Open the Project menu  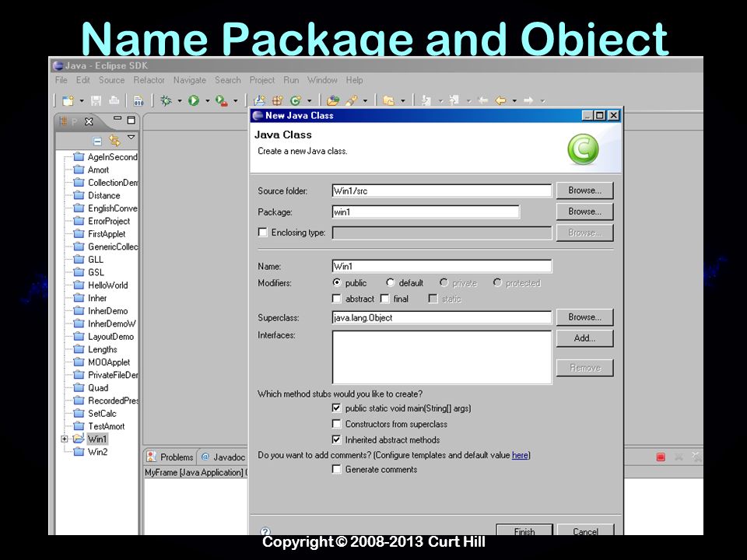(262, 80)
